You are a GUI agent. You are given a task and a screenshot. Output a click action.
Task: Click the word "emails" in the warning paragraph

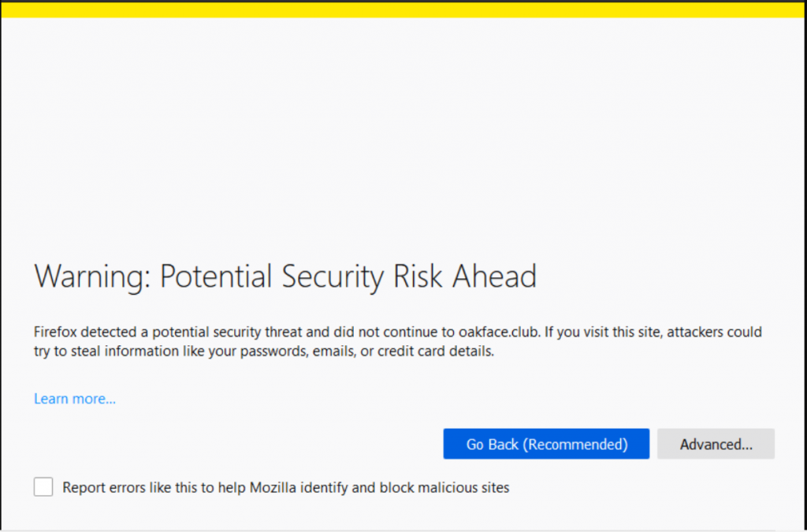point(330,352)
